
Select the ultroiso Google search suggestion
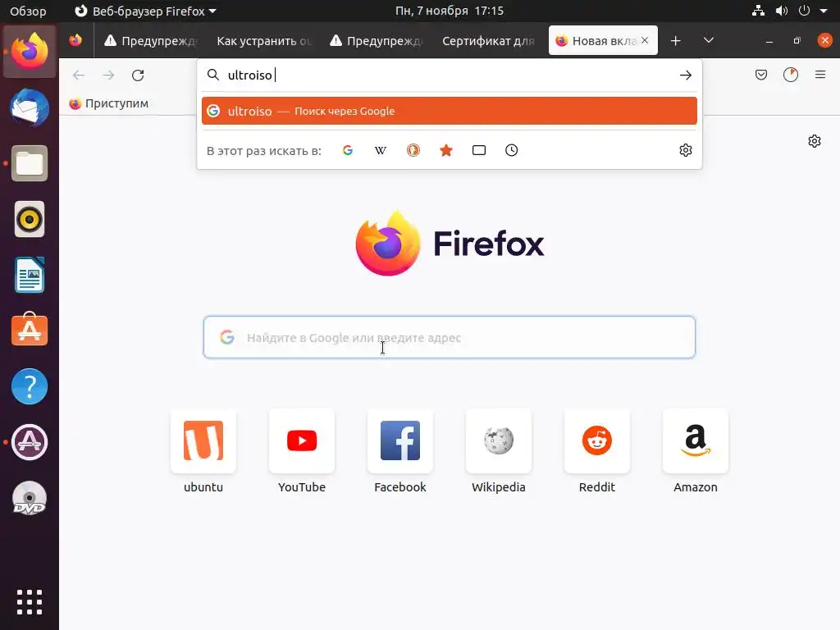click(x=449, y=111)
